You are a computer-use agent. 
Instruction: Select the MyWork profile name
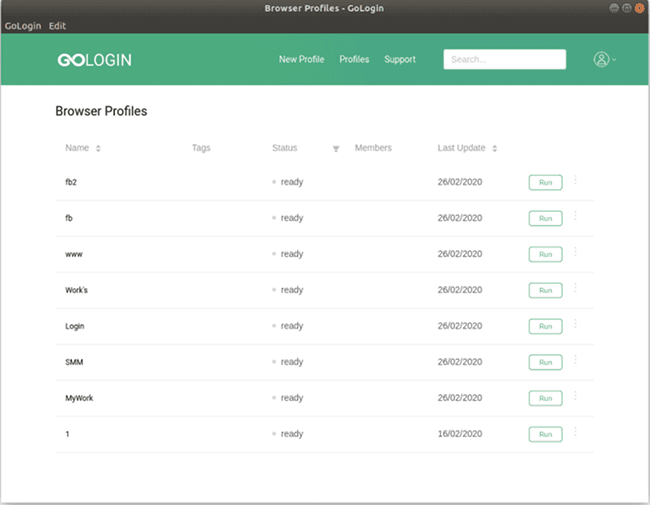(79, 398)
